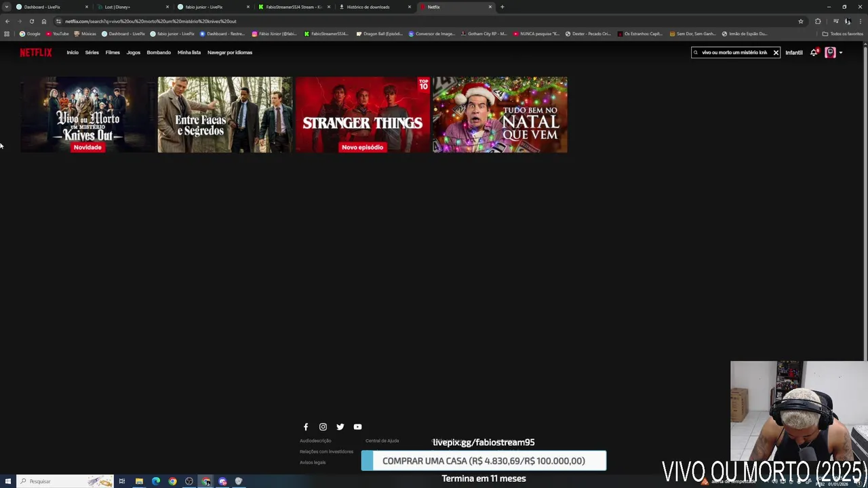868x488 pixels.
Task: Open Netflix Twitter page icon
Action: (340, 427)
